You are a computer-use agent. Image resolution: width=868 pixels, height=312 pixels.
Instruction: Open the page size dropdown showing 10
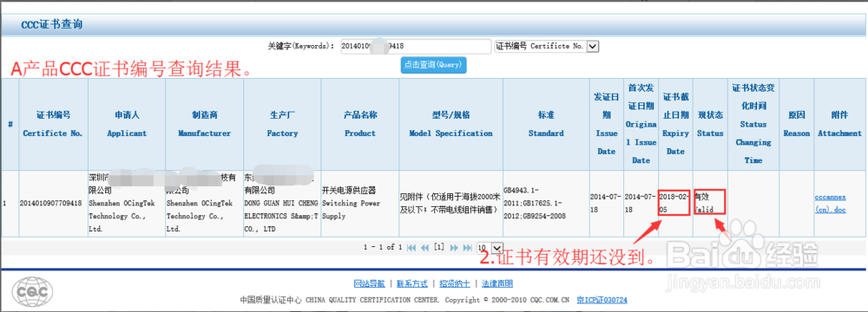pos(490,247)
